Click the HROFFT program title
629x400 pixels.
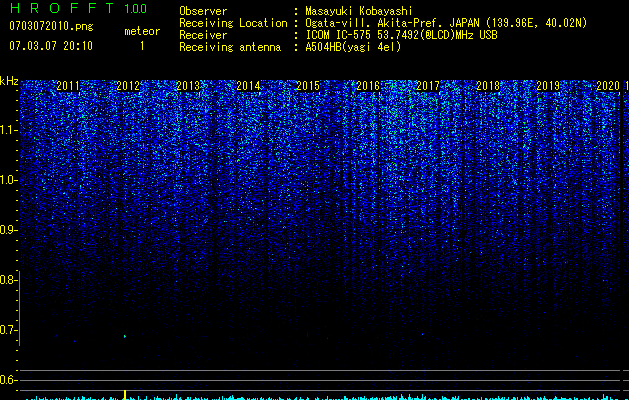click(x=63, y=8)
